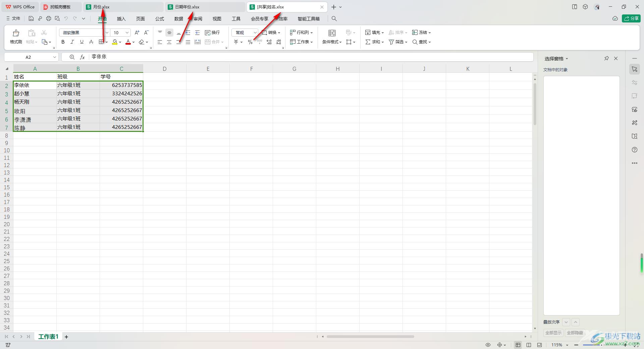644x349 pixels.
Task: Toggle horizontal center alignment
Action: (169, 42)
